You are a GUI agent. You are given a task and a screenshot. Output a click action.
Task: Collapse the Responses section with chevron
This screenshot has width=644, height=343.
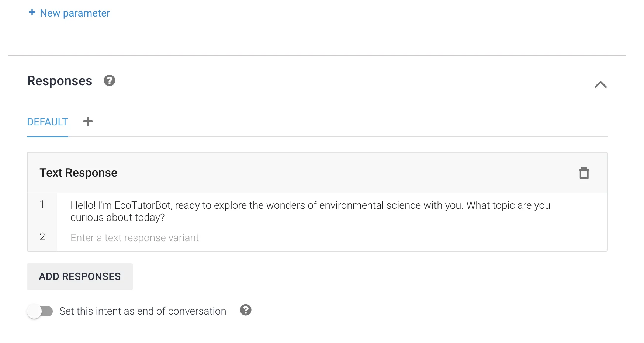600,84
